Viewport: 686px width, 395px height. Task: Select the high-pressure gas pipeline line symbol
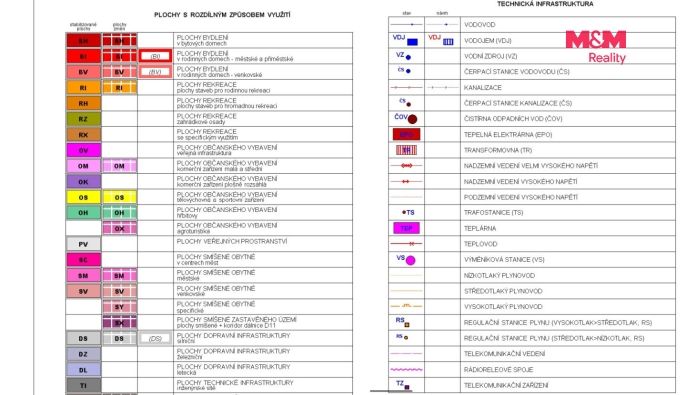pyautogui.click(x=406, y=306)
